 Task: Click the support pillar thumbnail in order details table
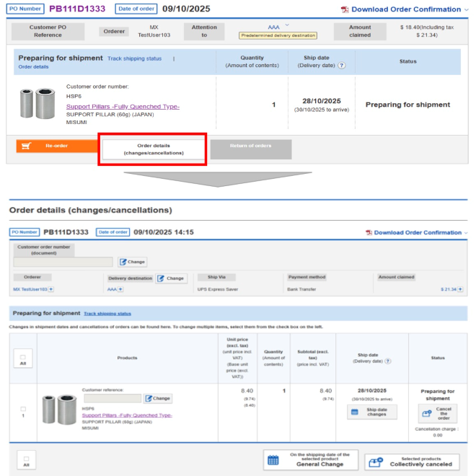point(60,410)
